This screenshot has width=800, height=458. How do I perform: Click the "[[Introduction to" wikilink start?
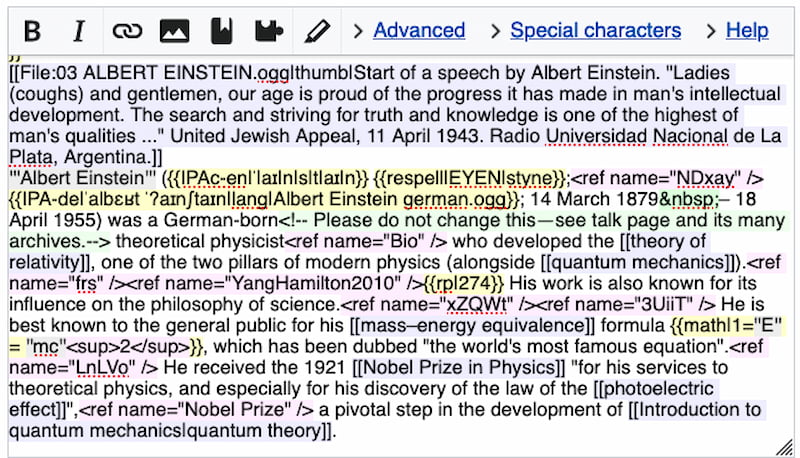(694, 409)
